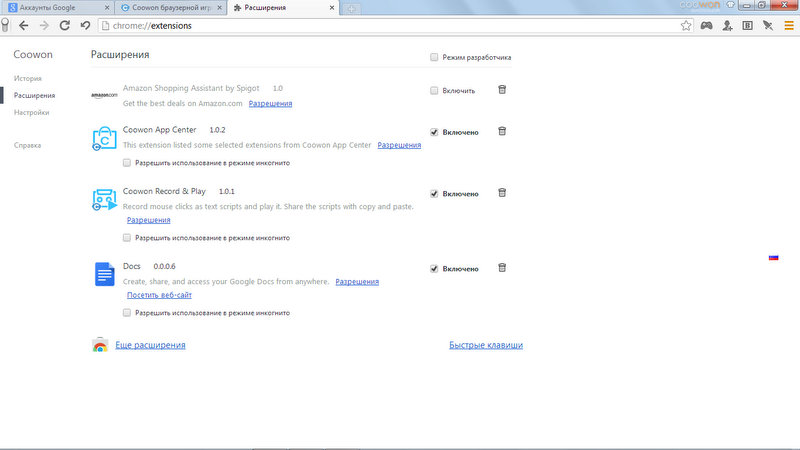Disable the Docs extension checkbox
The image size is (800, 450).
[434, 269]
